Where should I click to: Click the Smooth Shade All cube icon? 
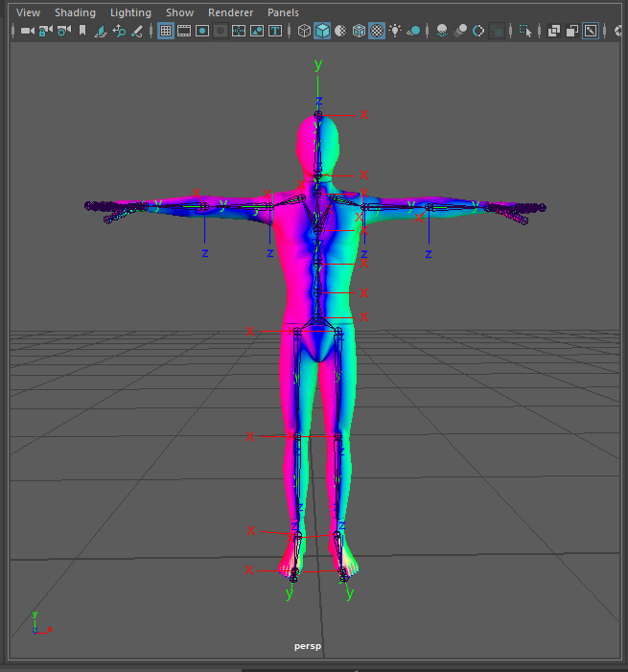322,31
